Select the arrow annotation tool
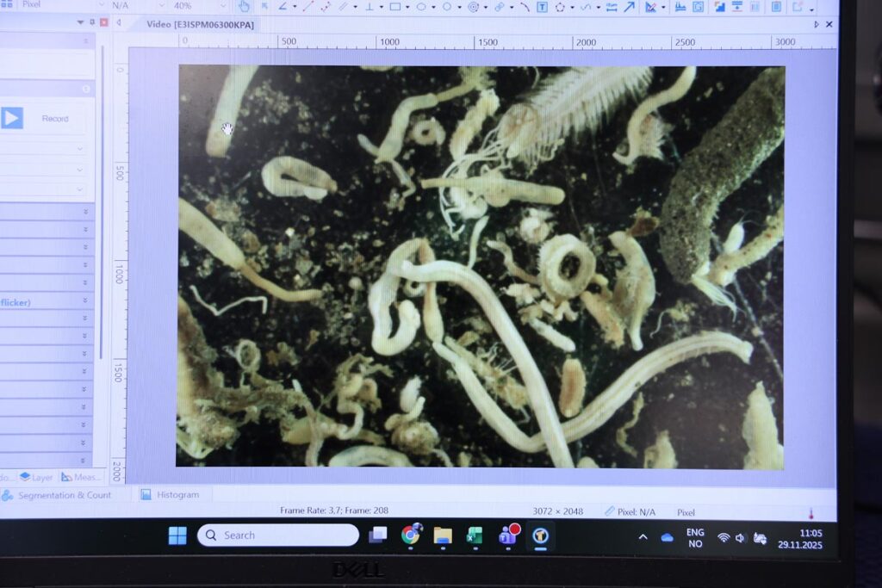Viewport: 882px width, 588px height. [630, 7]
